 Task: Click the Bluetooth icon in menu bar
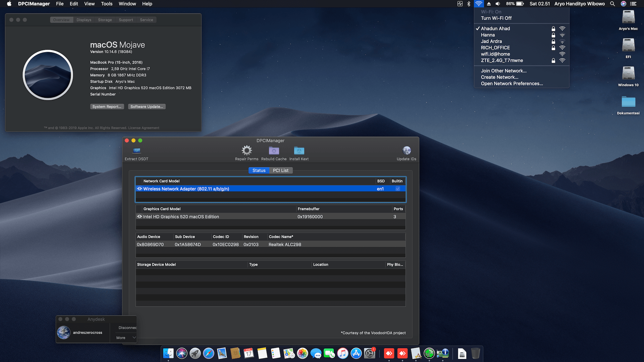pos(469,4)
